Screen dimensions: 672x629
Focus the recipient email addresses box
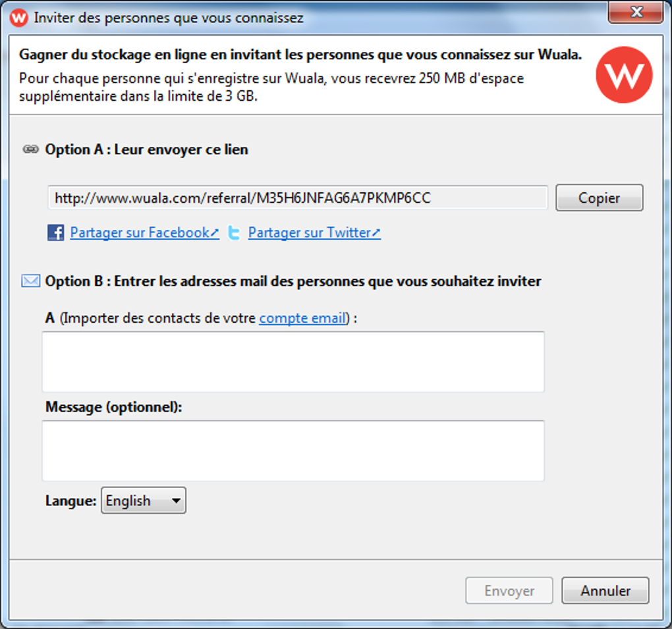[x=293, y=362]
